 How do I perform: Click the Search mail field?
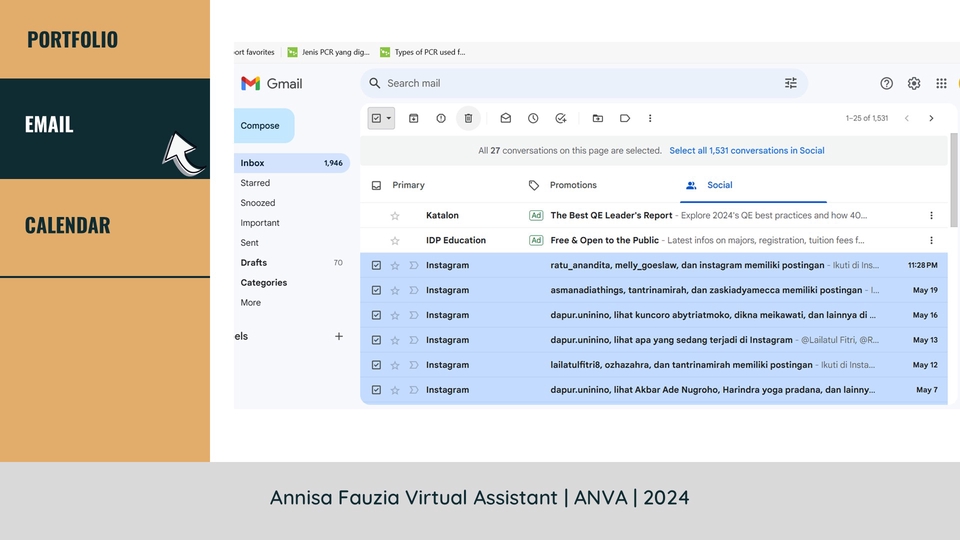583,83
